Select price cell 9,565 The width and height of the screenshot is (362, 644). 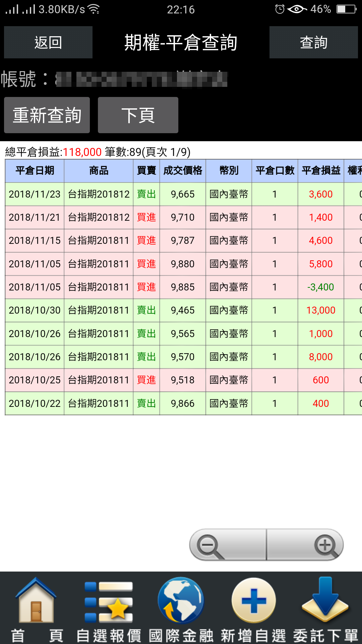point(183,334)
